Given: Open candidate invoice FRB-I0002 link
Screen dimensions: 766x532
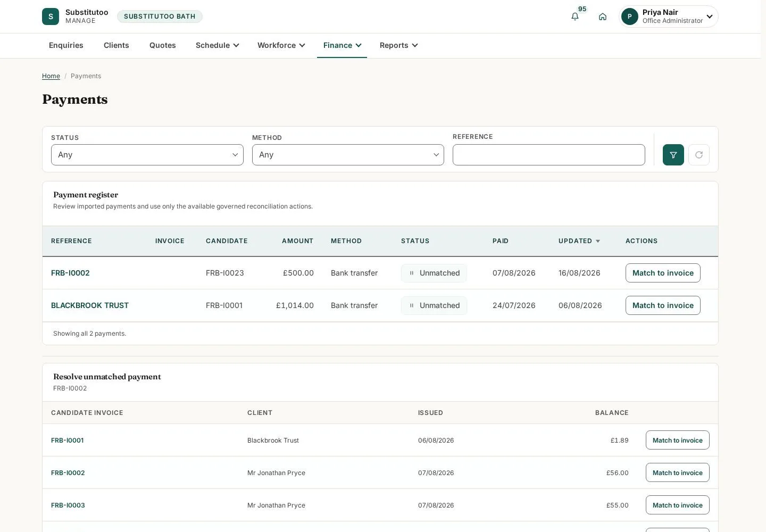Looking at the screenshot, I should pos(68,473).
